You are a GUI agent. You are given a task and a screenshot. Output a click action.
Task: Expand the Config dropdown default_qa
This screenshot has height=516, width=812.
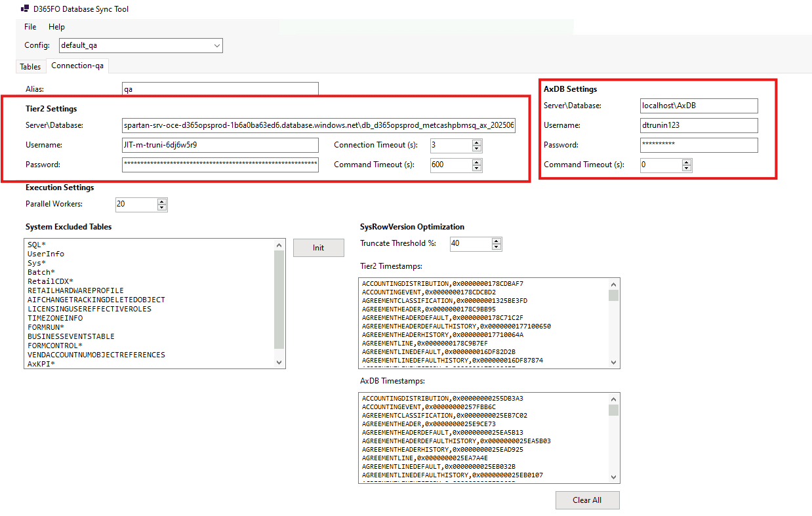(216, 46)
